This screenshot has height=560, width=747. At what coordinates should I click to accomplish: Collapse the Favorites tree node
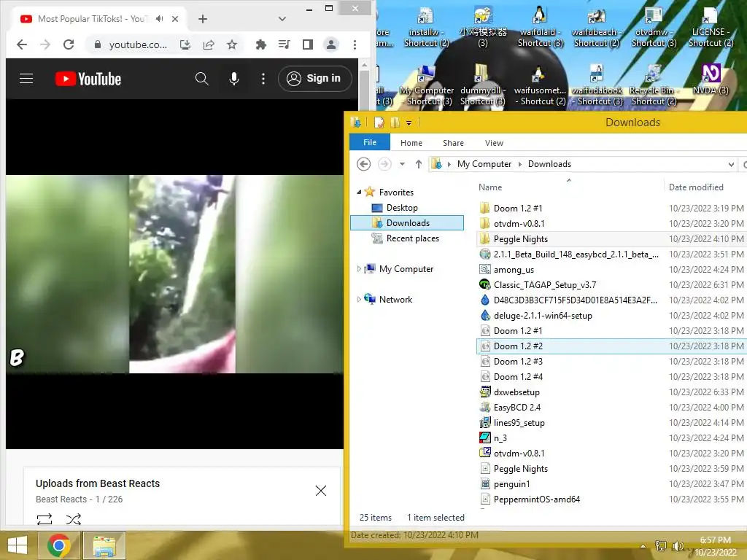pos(359,192)
